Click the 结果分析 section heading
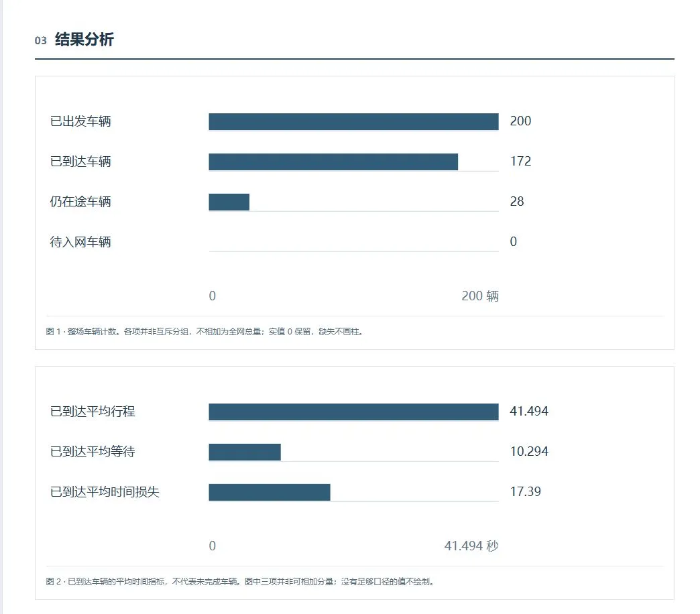The height and width of the screenshot is (614, 700). (84, 40)
